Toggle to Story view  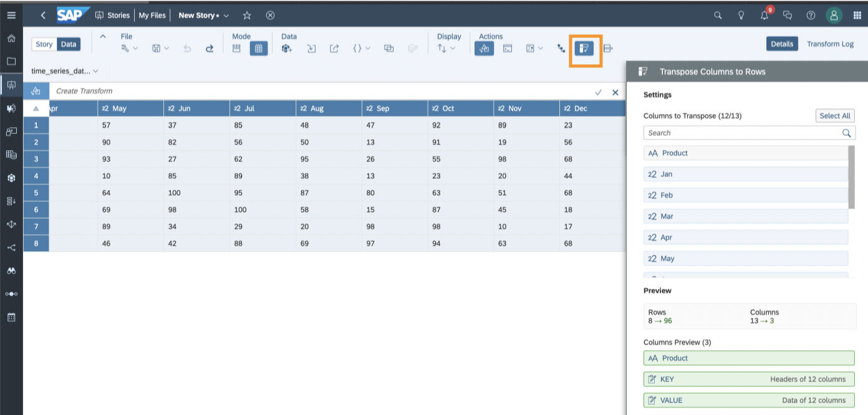pyautogui.click(x=44, y=44)
